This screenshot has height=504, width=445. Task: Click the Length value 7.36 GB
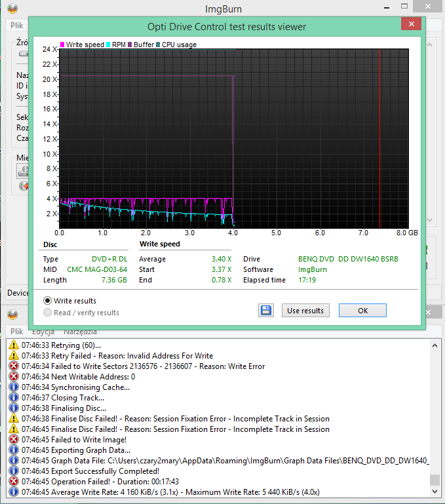coord(114,280)
